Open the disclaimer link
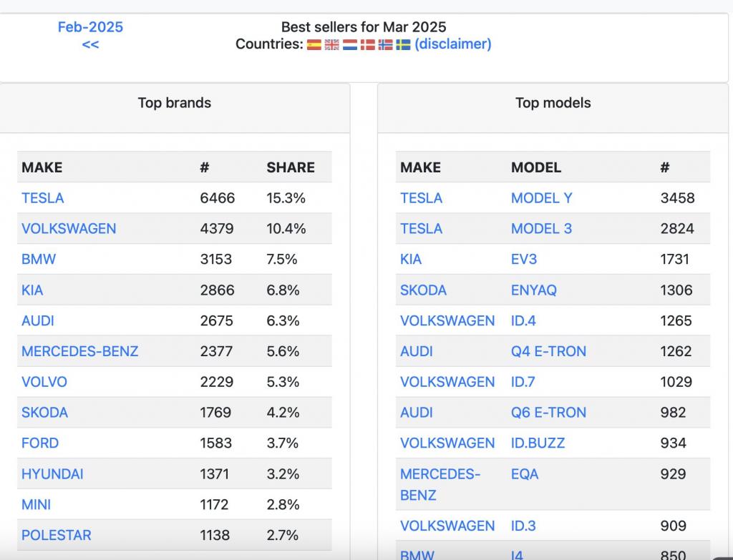733x560 pixels. point(452,44)
